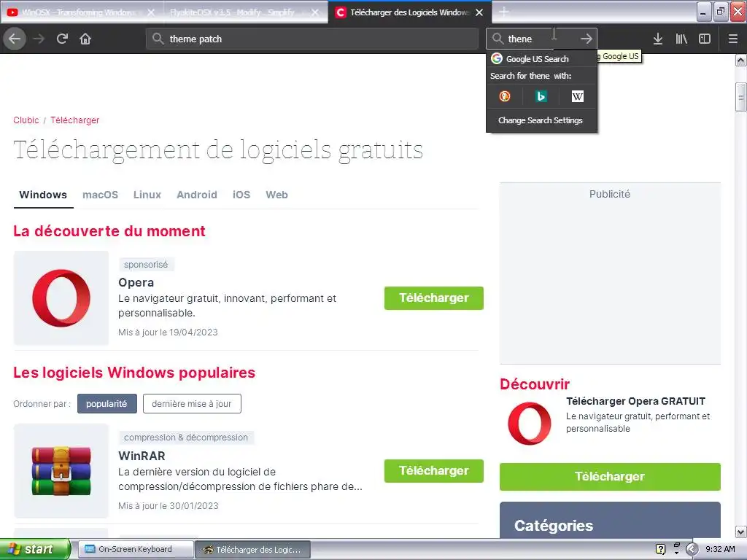The height and width of the screenshot is (560, 747).
Task: Open Change Search Settings
Action: 541,120
